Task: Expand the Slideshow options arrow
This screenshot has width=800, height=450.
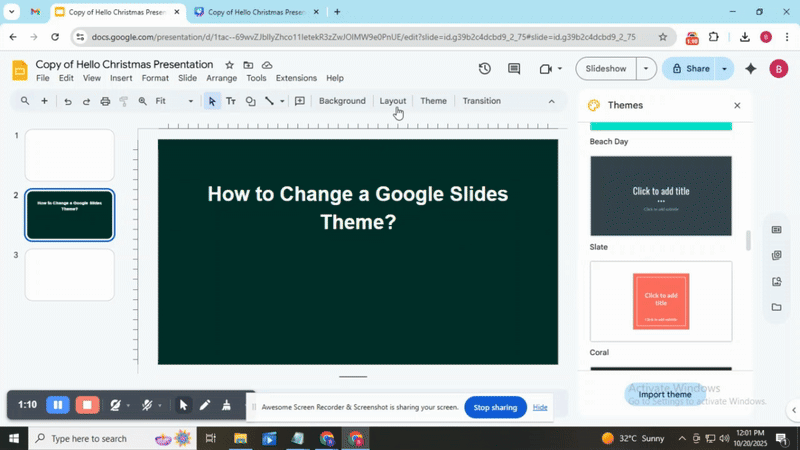Action: [x=647, y=69]
